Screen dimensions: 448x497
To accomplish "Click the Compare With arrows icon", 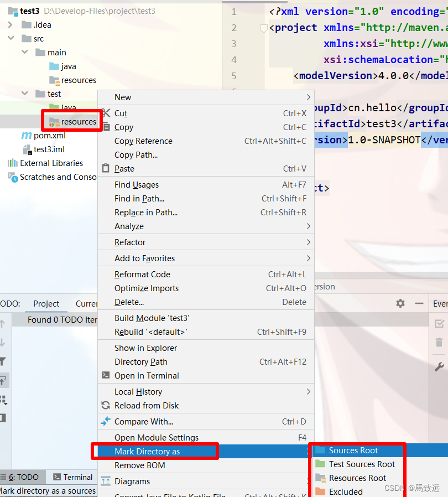I will pos(106,421).
